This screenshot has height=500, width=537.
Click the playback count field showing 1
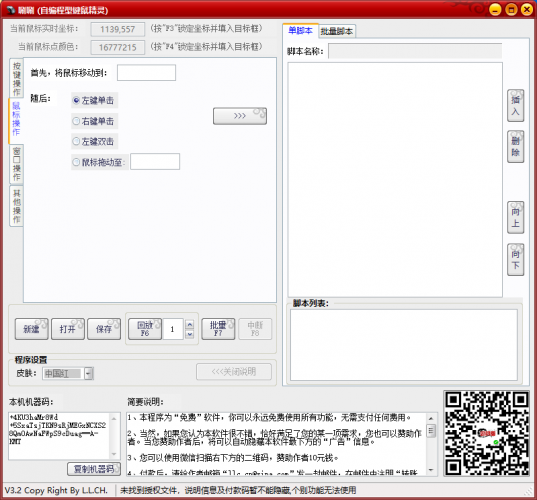(173, 329)
